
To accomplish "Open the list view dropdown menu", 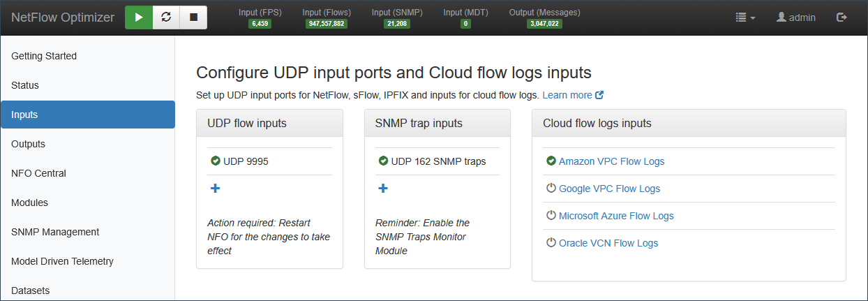I will [745, 17].
